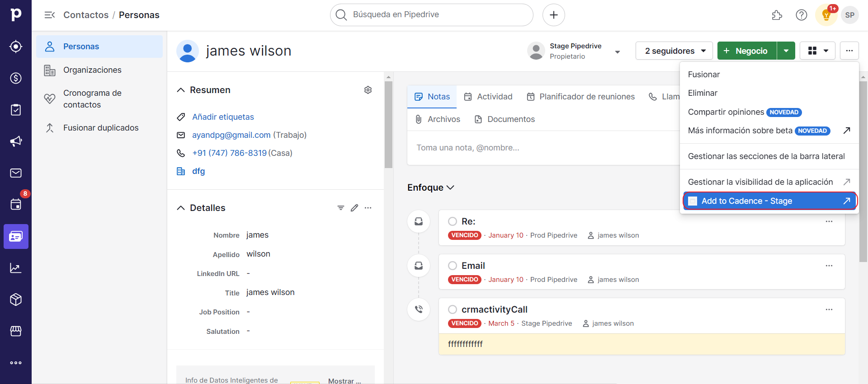Open Marketplace store icon in sidebar
Viewport: 868px width, 384px height.
point(16,331)
